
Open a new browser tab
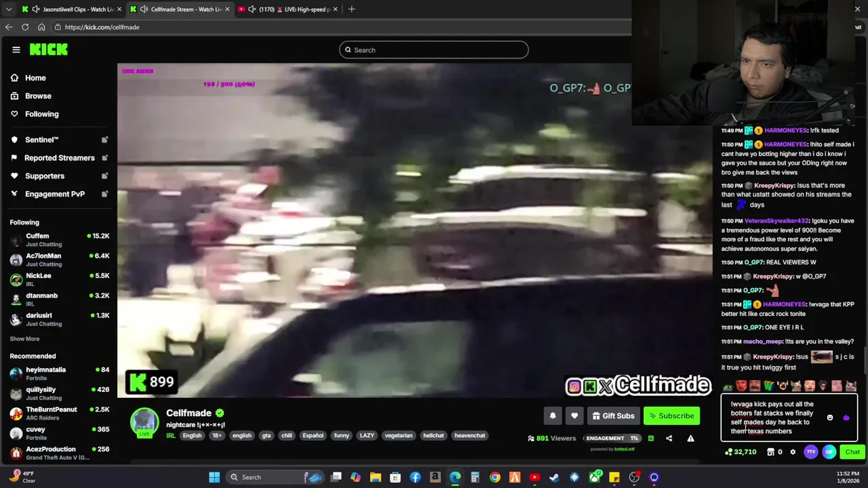351,9
